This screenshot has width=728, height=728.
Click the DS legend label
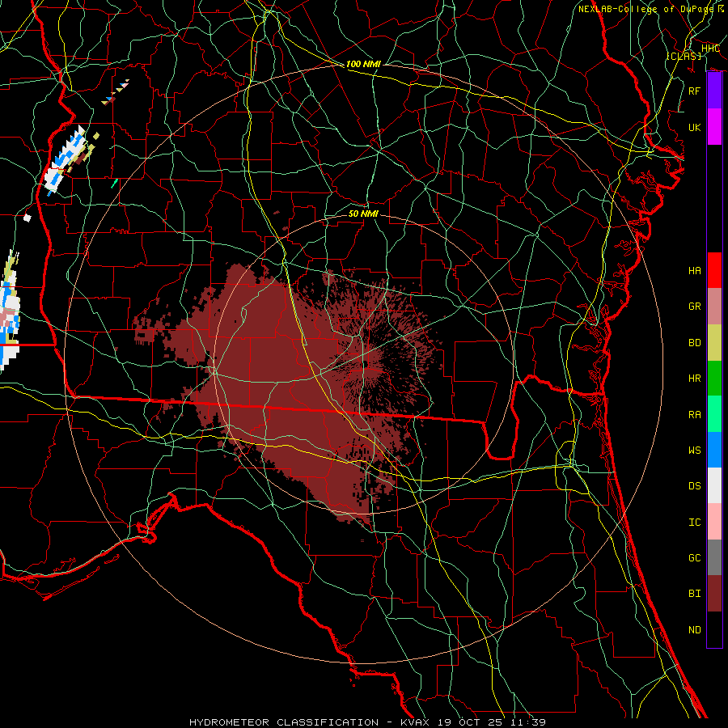click(694, 486)
